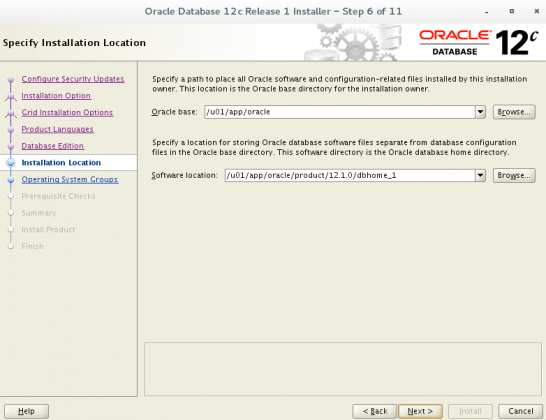Viewport: 546px width, 420px height.
Task: Cancel the installation
Action: [521, 411]
